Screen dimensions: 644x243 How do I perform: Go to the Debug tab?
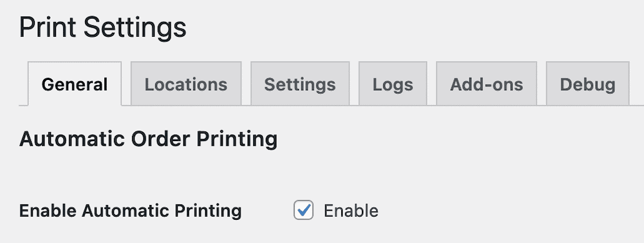pos(587,84)
